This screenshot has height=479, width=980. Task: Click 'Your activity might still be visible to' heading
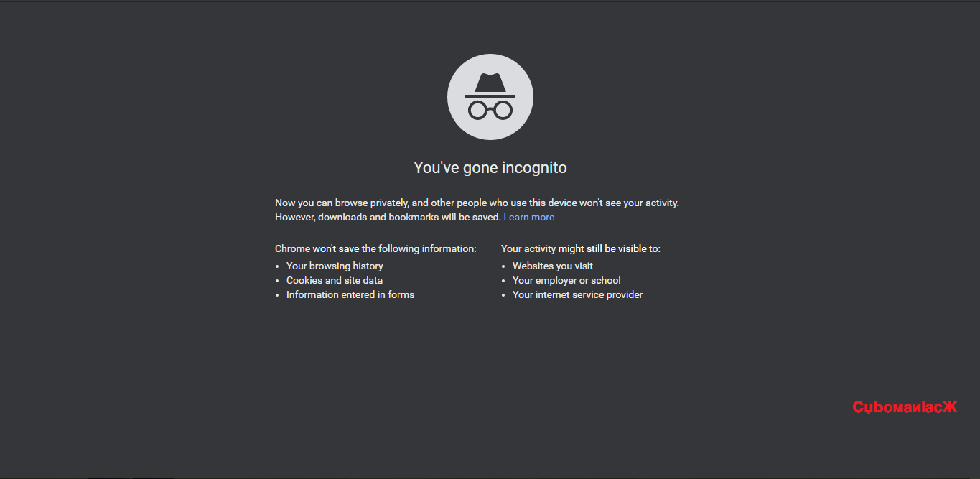click(x=581, y=248)
